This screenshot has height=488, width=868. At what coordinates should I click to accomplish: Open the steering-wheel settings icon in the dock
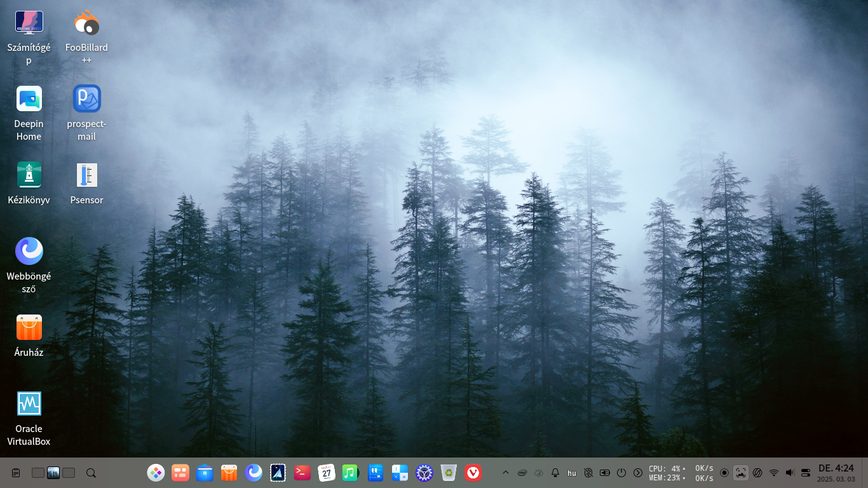pos(424,473)
